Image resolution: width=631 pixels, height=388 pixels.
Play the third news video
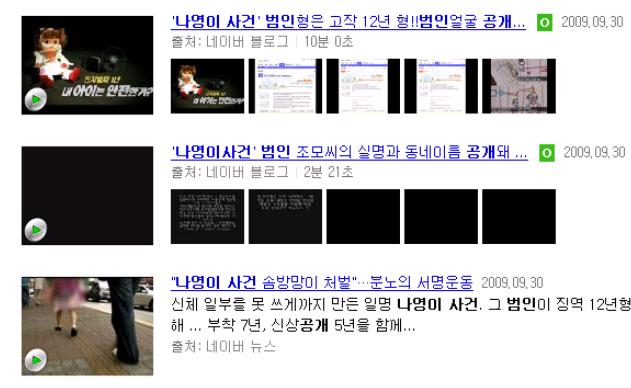point(36,360)
